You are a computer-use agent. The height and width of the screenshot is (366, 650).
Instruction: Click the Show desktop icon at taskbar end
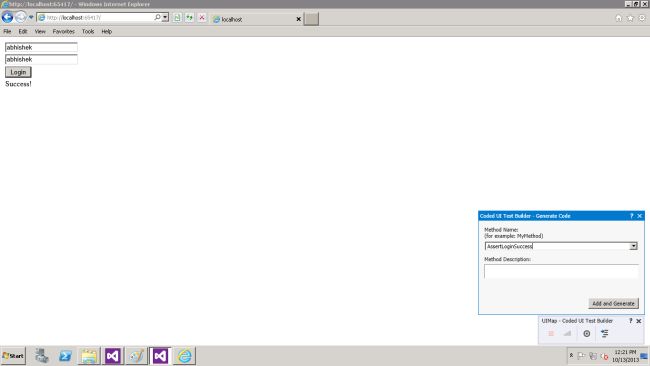[x=644, y=356]
